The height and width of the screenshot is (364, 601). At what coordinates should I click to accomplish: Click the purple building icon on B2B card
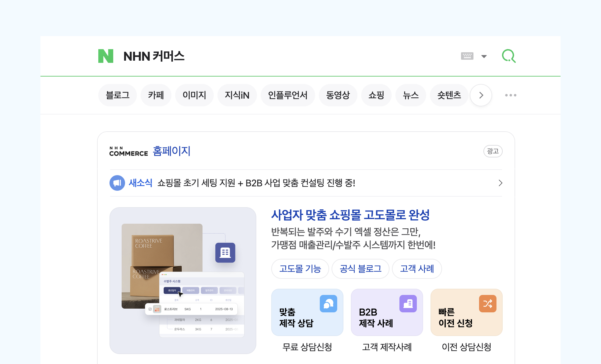[x=408, y=304]
